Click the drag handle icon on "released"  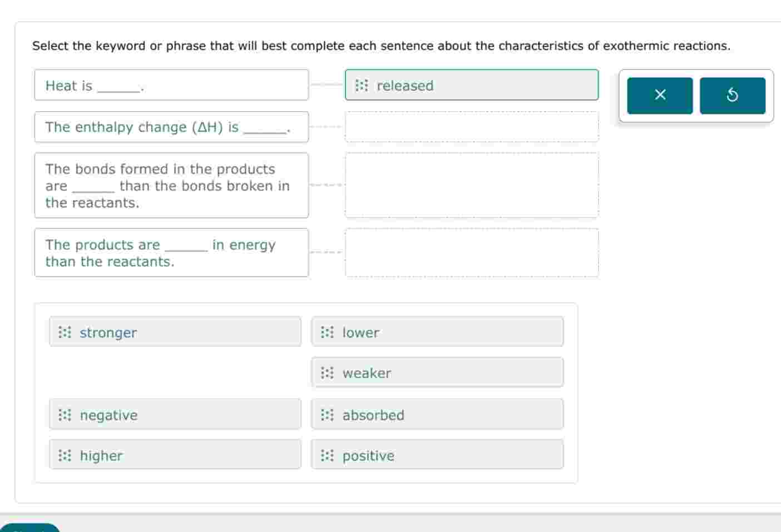(x=362, y=86)
